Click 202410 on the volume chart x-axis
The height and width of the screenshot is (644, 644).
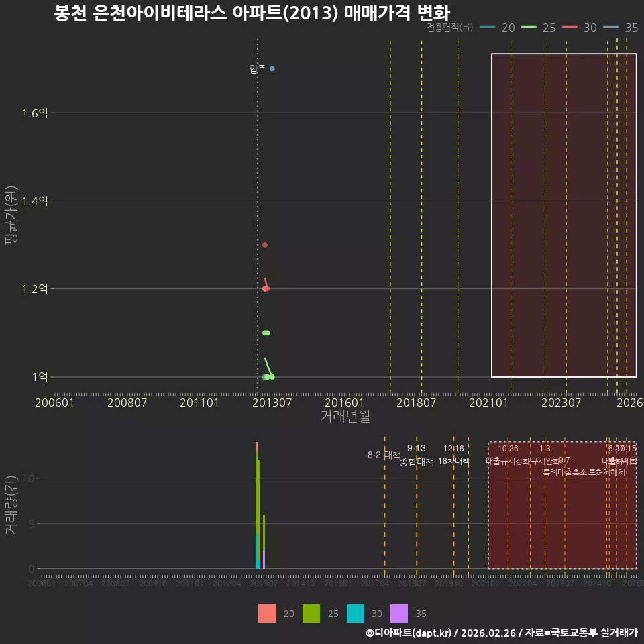pyautogui.click(x=597, y=583)
